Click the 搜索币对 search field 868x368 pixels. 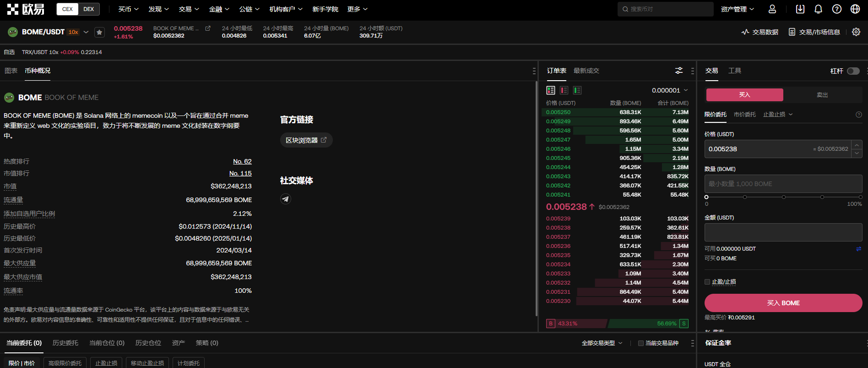click(665, 9)
